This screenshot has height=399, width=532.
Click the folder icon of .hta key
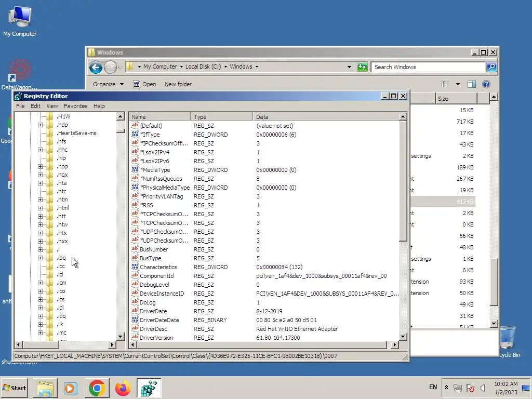pos(50,183)
